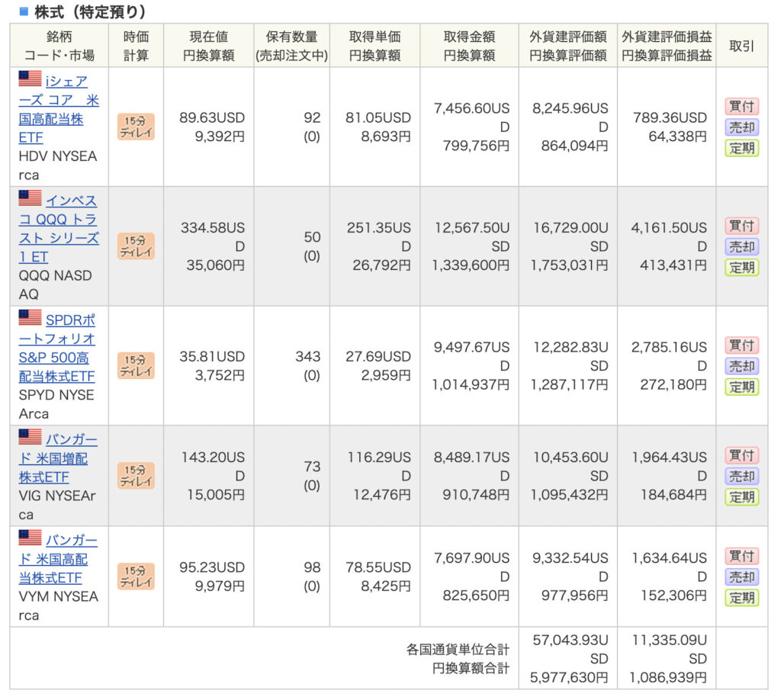
Task: Click the 外貨建評価額 column header
Action: pos(567,45)
